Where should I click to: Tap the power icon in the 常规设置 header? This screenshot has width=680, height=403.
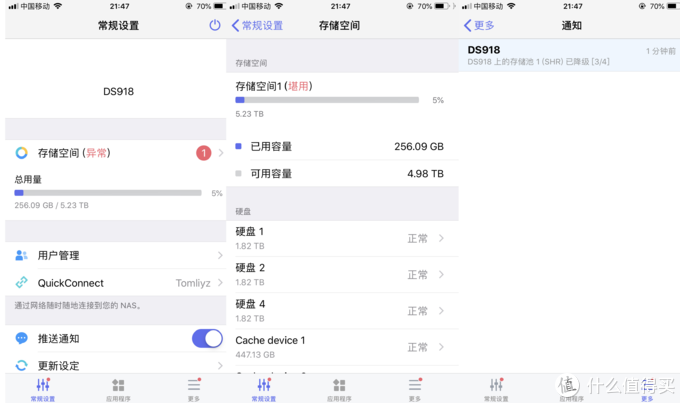tap(215, 25)
